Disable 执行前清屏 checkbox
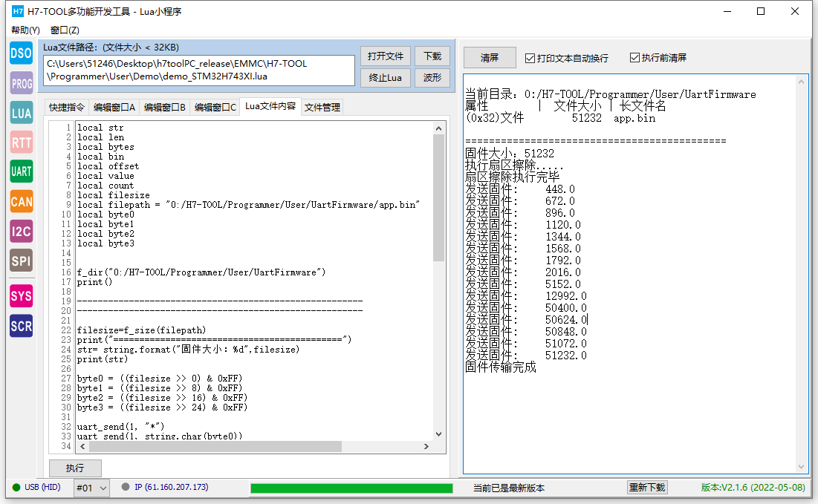818x504 pixels. click(634, 58)
